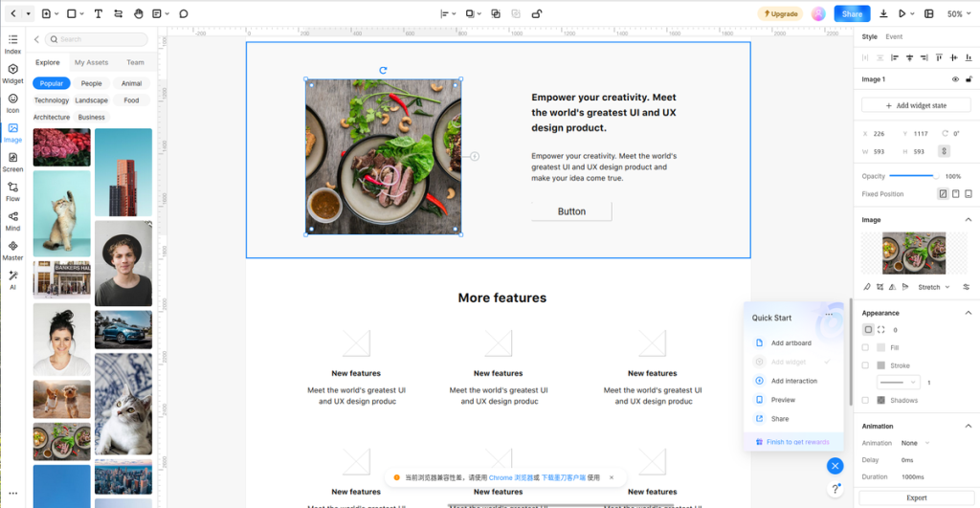This screenshot has width=980, height=508.
Task: Open image adjustment settings icon
Action: [x=967, y=287]
